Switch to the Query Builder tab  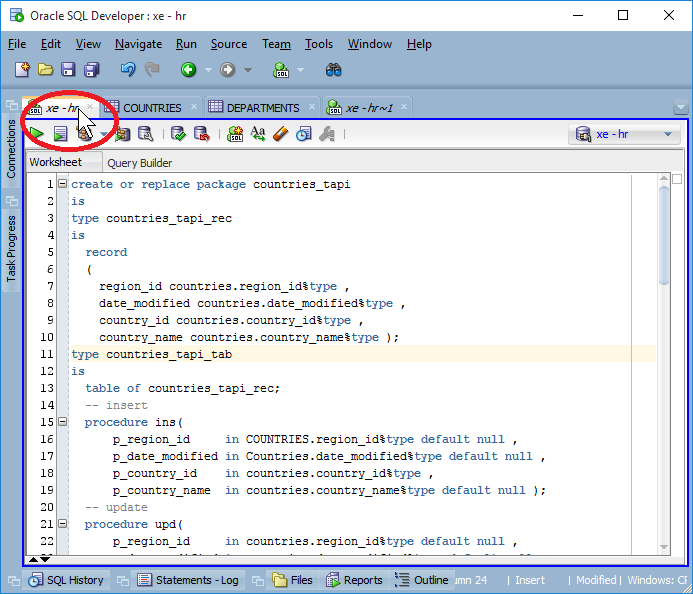[x=139, y=163]
